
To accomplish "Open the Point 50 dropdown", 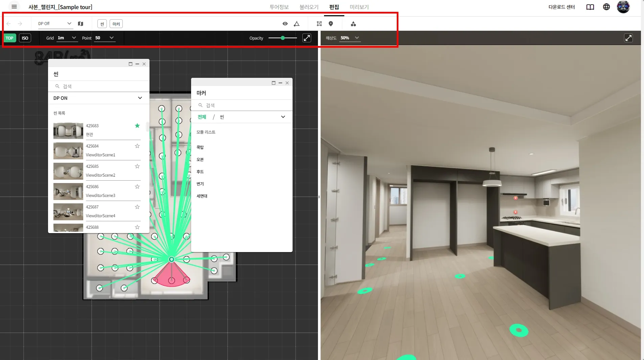I will pos(105,38).
